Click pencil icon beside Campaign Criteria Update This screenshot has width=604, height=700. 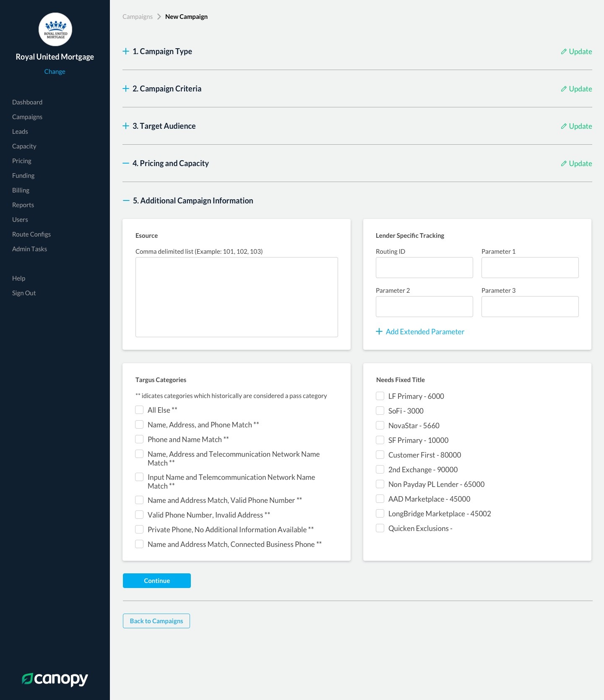(564, 89)
